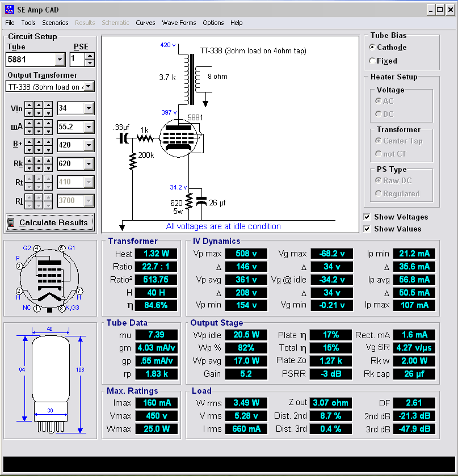Viewport: 458px width, 476px height.
Task: Expand the Output Transformer dropdown
Action: (89, 86)
